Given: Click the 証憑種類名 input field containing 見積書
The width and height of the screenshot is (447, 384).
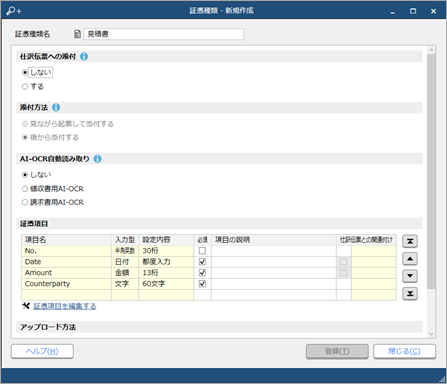Looking at the screenshot, I should pos(164,34).
